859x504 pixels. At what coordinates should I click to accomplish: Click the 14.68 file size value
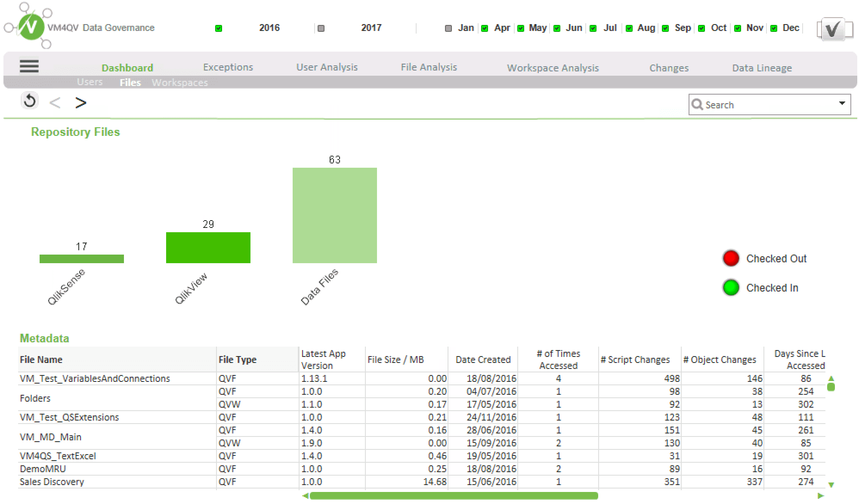pyautogui.click(x=435, y=482)
